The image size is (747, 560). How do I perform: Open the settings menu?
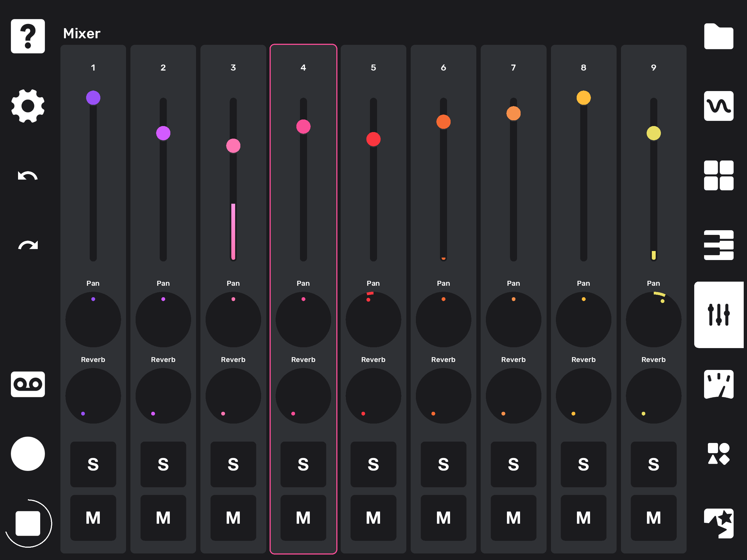[28, 106]
